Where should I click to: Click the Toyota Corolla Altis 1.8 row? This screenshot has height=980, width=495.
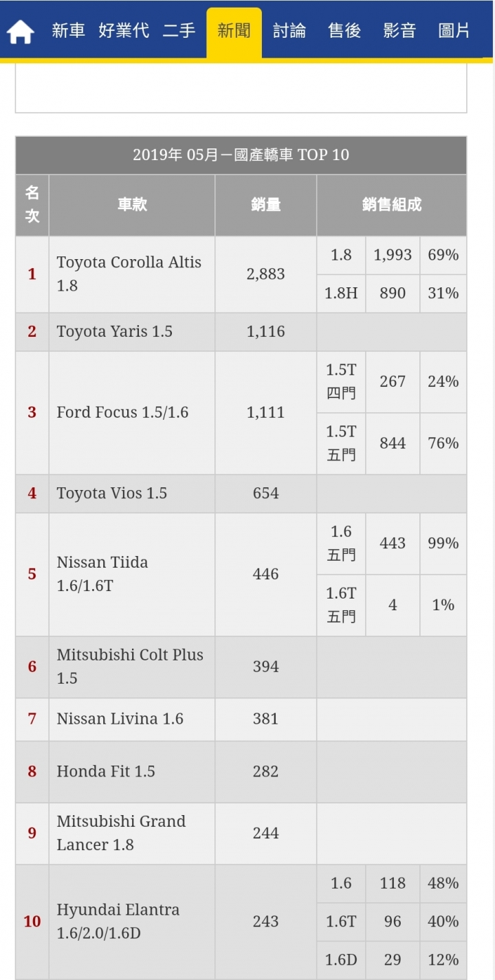241,274
